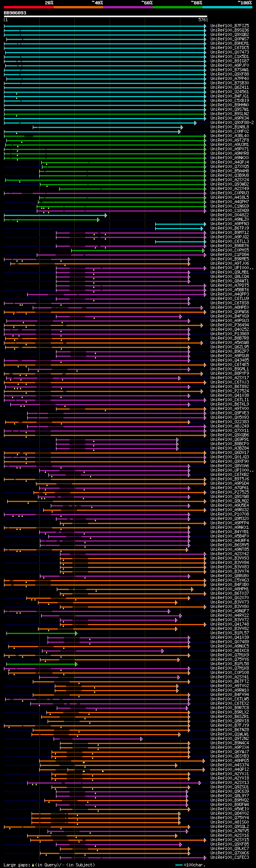Select the UniRef100_C6TDC5 label

tap(230, 48)
